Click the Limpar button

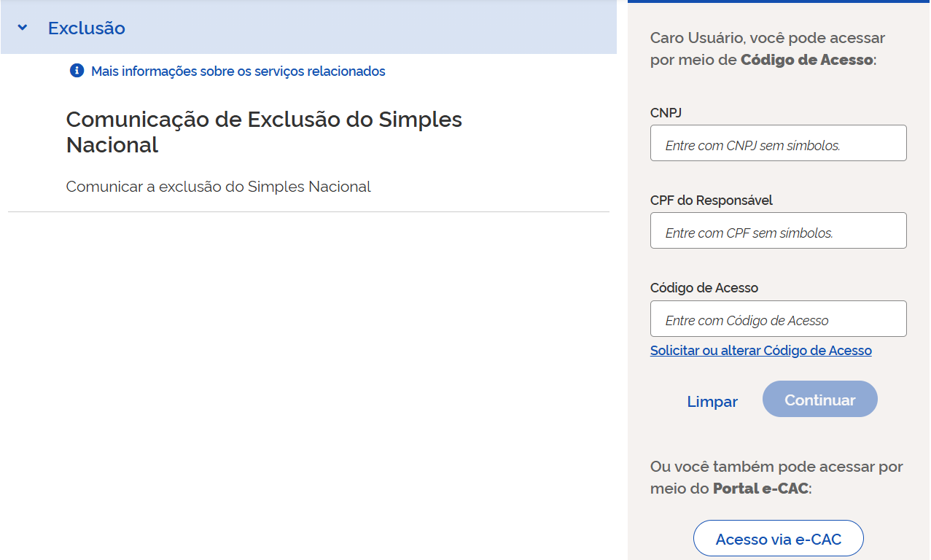tap(712, 402)
